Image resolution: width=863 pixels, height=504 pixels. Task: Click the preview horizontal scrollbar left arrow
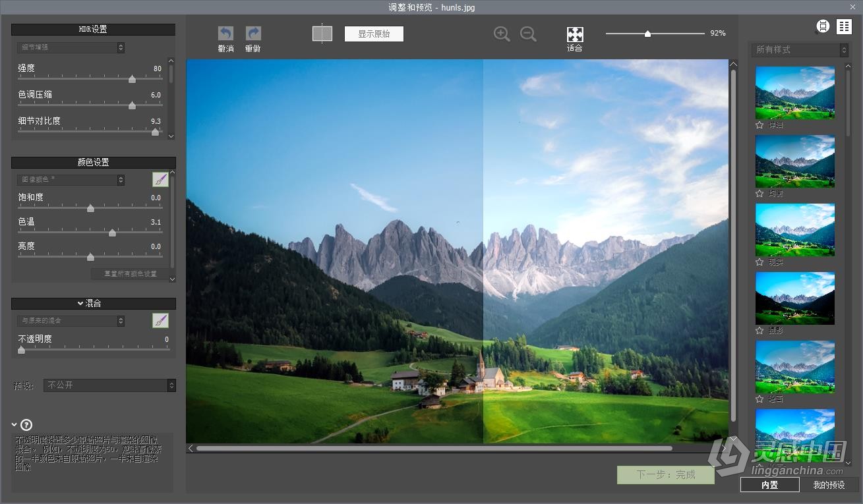pos(191,448)
